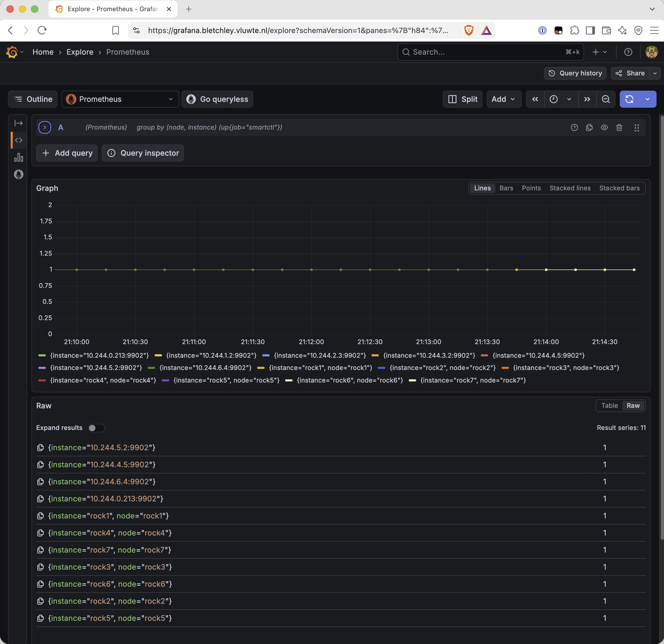Copy the rock1 result series label

[40, 516]
